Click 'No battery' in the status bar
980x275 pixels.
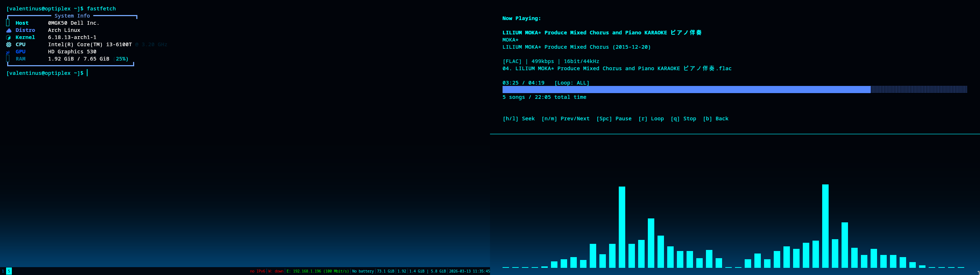click(363, 271)
